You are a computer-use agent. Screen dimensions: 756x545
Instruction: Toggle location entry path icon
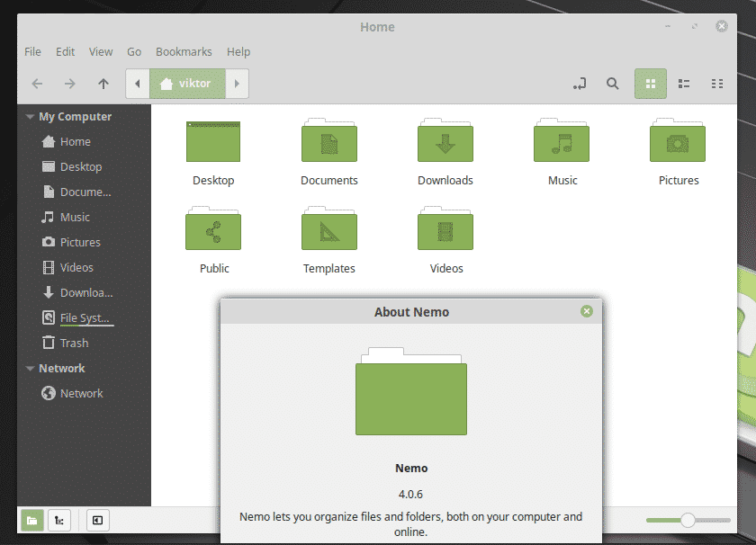(580, 84)
